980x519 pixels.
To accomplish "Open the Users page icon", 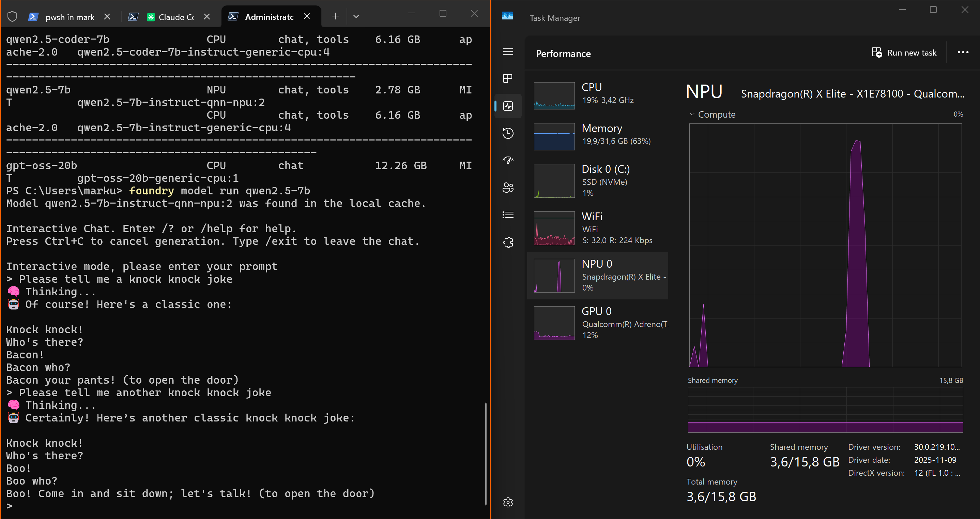I will pos(508,187).
